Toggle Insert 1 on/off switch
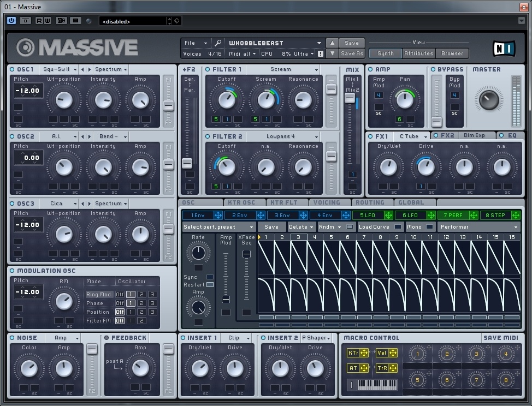This screenshot has width=532, height=406. (183, 338)
